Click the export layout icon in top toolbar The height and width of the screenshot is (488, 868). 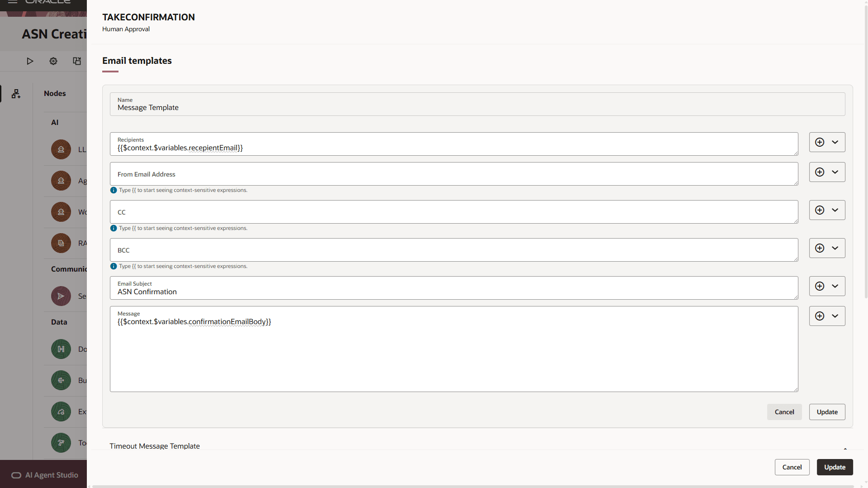76,61
